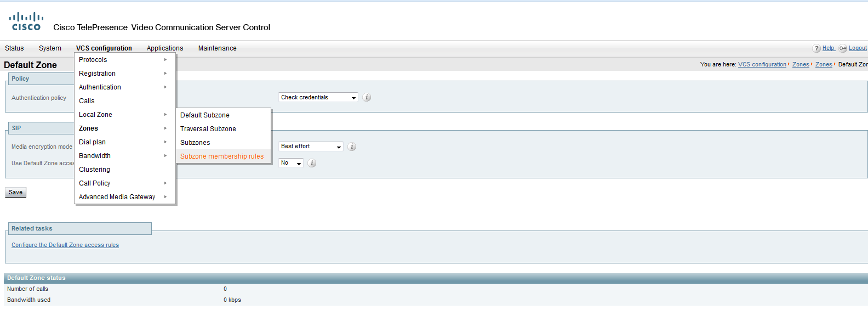Viewport: 868px width, 309px height.
Task: Show info for Media encryption mode
Action: pos(352,147)
